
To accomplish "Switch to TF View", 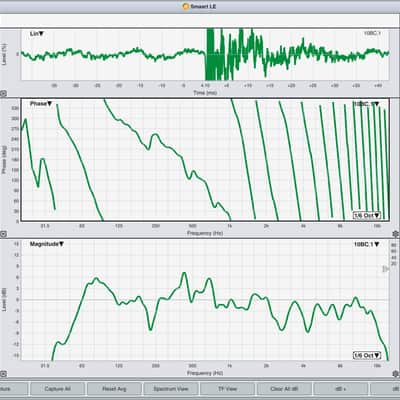I will (227, 389).
